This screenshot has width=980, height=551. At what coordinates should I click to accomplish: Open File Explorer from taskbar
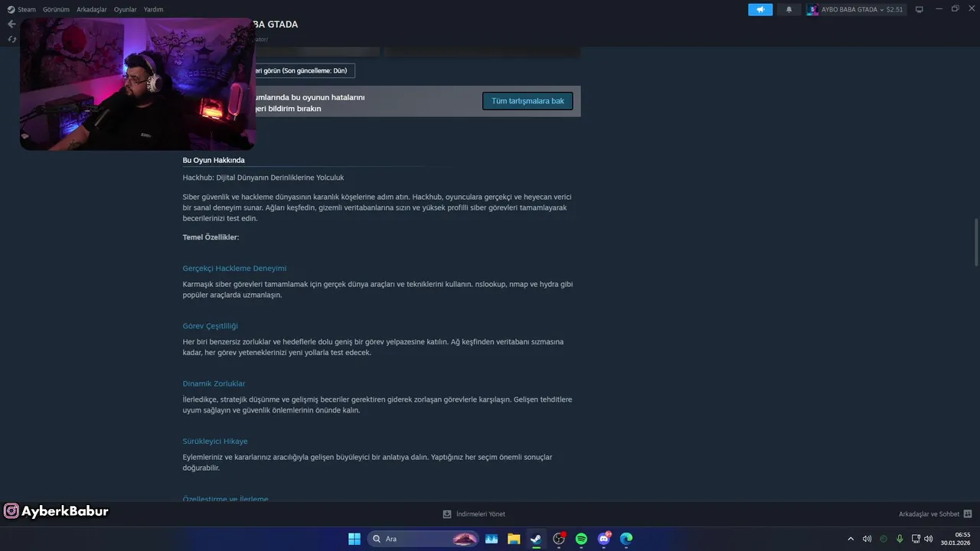coord(514,539)
